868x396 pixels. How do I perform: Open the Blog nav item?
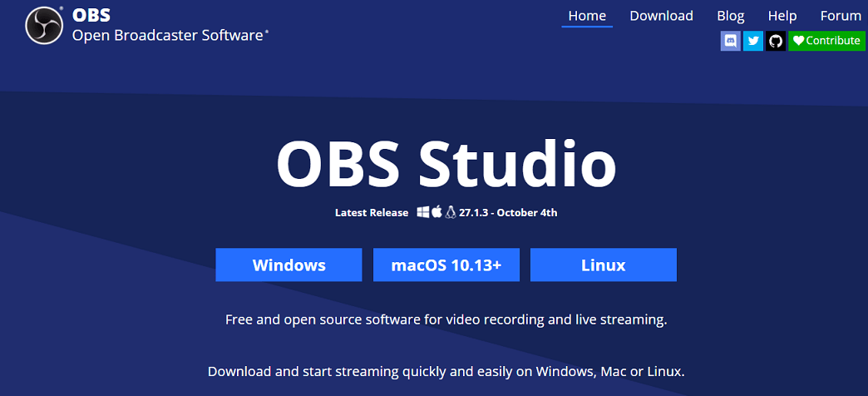point(731,16)
